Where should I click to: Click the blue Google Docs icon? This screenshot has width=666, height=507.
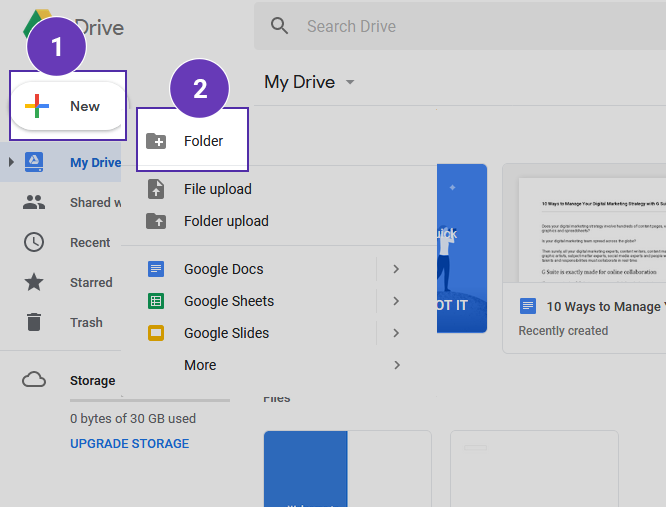tap(156, 269)
